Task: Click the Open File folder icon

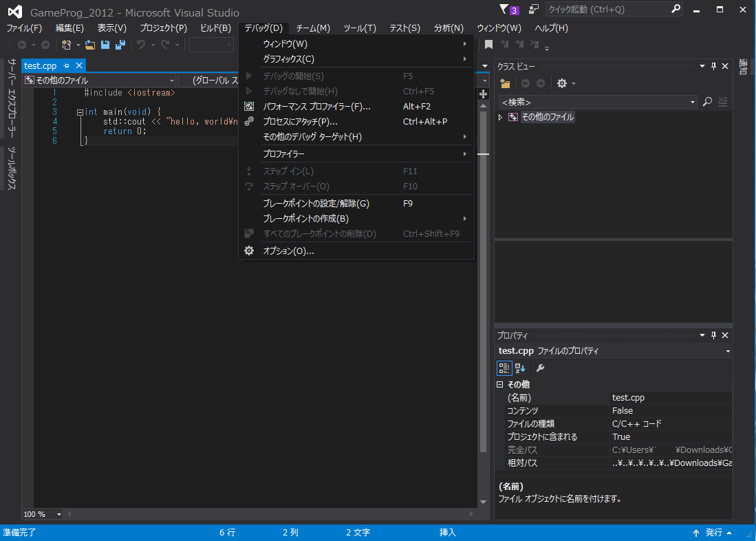Action: [90, 45]
